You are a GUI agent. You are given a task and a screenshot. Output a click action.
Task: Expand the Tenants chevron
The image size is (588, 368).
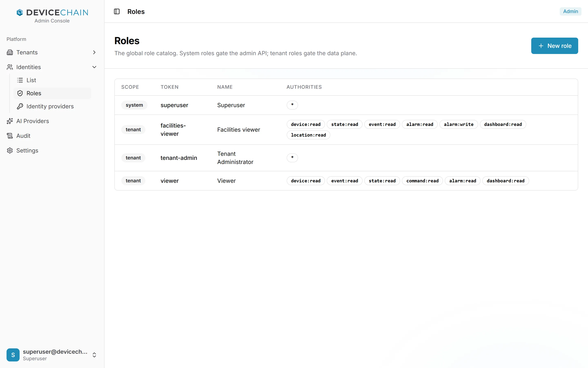(x=94, y=52)
